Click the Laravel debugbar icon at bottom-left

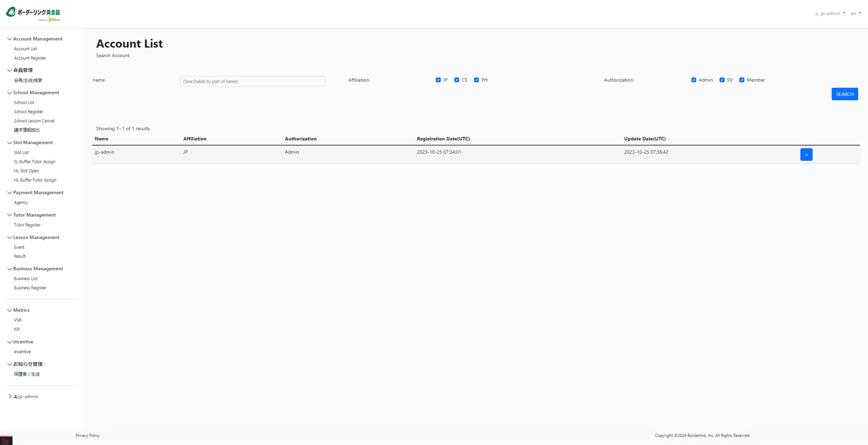pos(6,441)
